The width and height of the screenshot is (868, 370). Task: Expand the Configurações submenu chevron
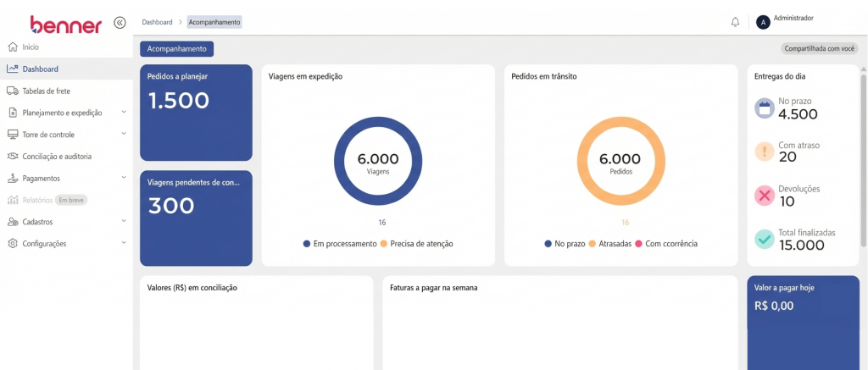(x=124, y=243)
